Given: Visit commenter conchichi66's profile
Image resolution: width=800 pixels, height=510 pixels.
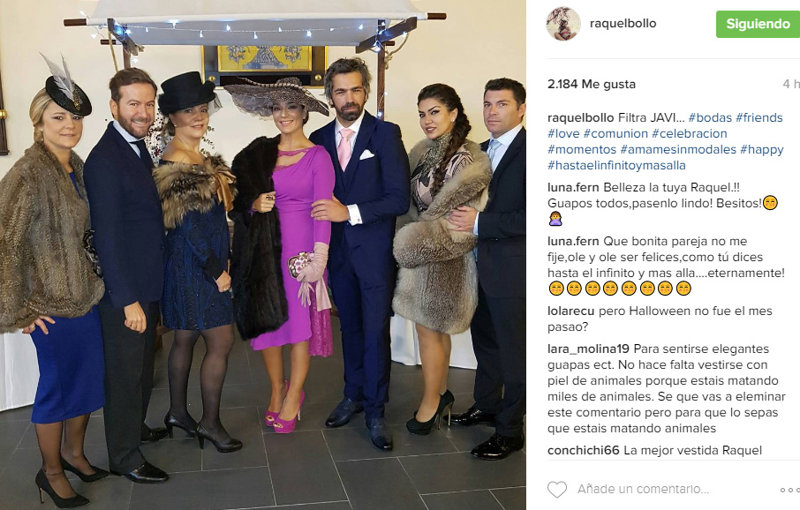Looking at the screenshot, I should [x=583, y=450].
